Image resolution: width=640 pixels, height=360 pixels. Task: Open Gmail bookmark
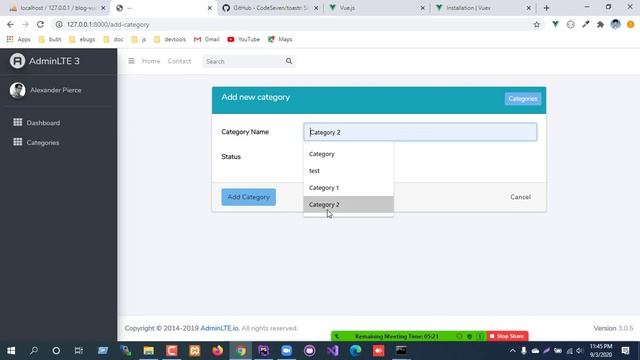(x=207, y=39)
